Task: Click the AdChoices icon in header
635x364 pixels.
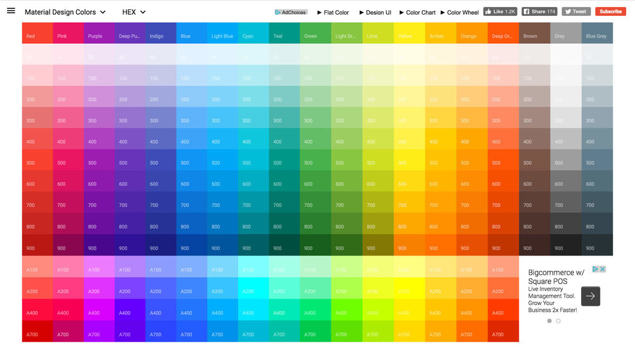Action: click(x=291, y=12)
